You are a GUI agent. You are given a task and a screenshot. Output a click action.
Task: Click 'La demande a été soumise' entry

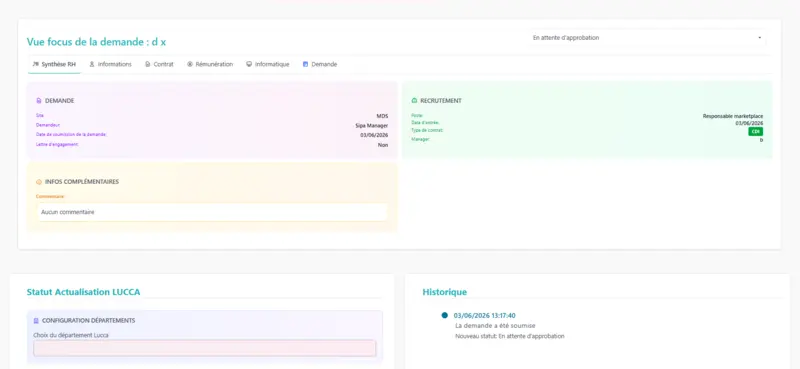[x=495, y=326]
